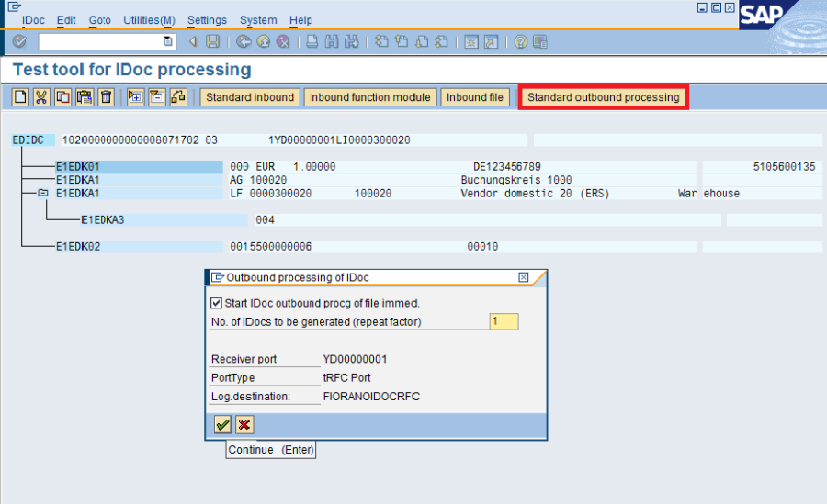Click the Next Page icon
Screen dimensions: 827x504
click(422, 41)
